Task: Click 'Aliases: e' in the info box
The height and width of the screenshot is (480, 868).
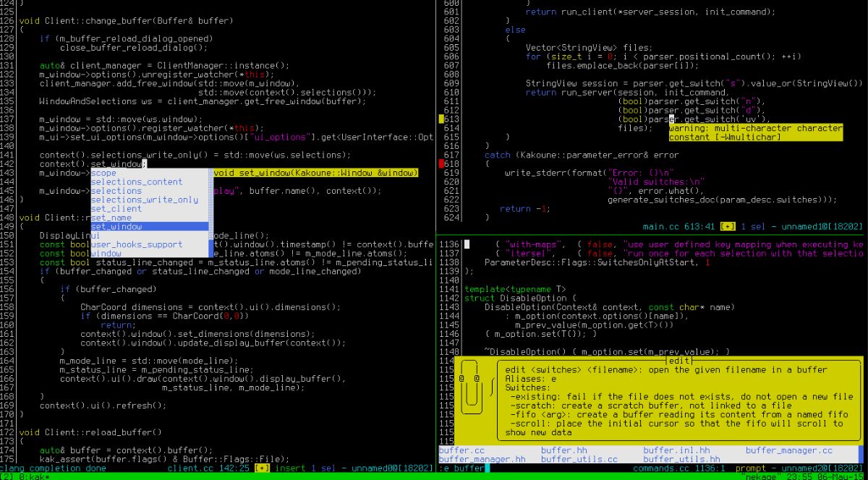Action: pyautogui.click(x=530, y=379)
